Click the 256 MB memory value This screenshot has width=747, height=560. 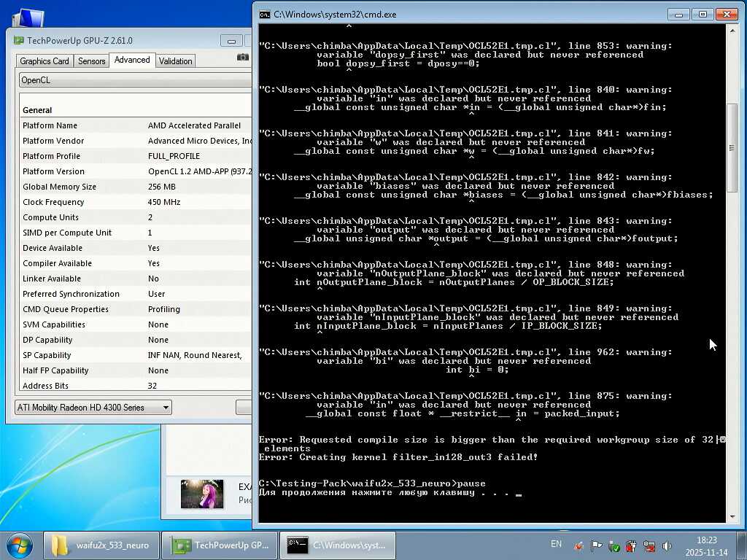point(161,187)
